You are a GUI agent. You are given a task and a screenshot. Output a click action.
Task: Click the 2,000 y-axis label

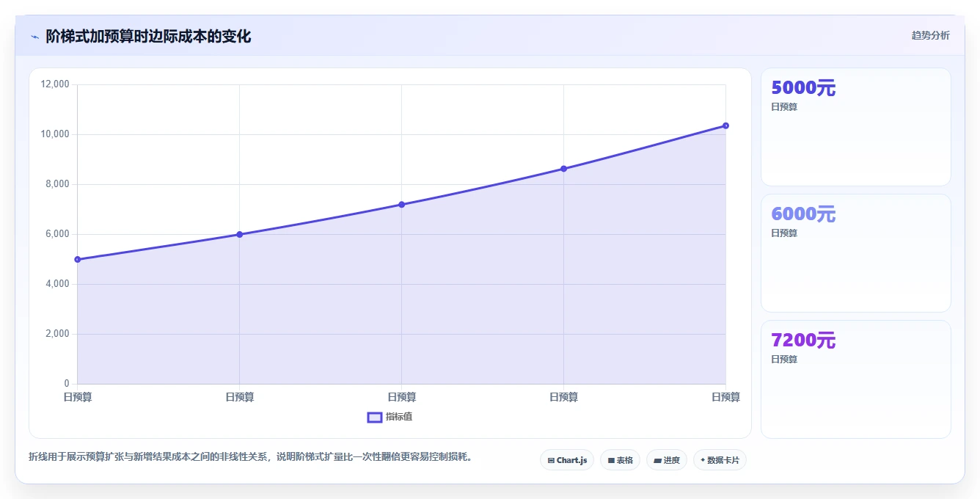pyautogui.click(x=57, y=334)
